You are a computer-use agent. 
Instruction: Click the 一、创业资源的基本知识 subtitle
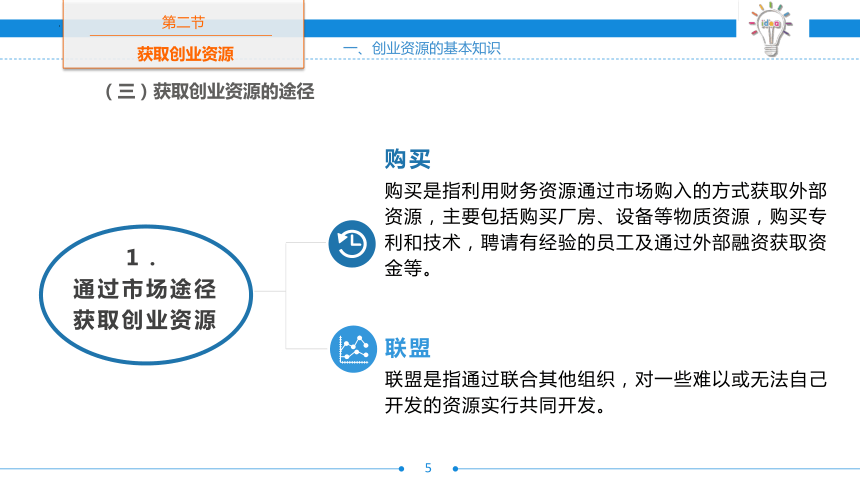pos(422,48)
